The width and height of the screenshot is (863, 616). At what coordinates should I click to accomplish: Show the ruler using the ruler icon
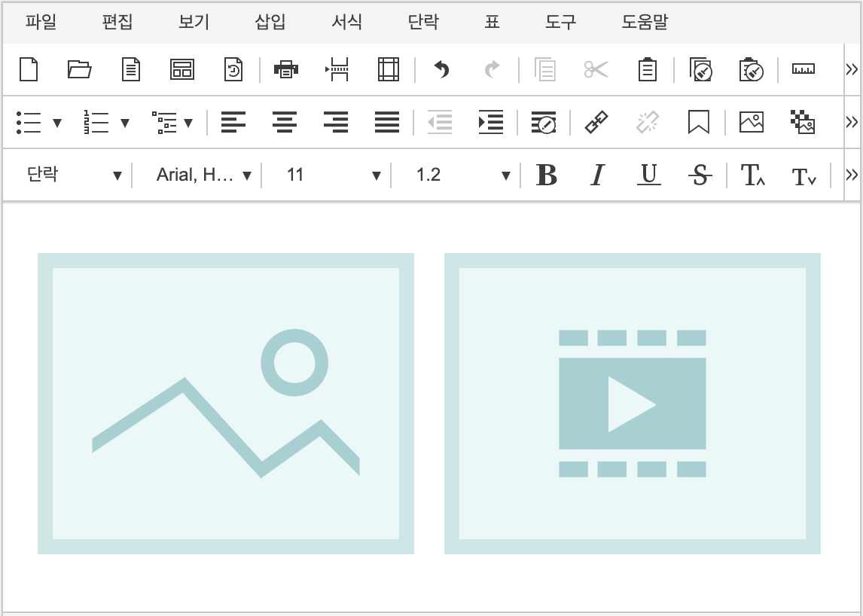click(803, 69)
